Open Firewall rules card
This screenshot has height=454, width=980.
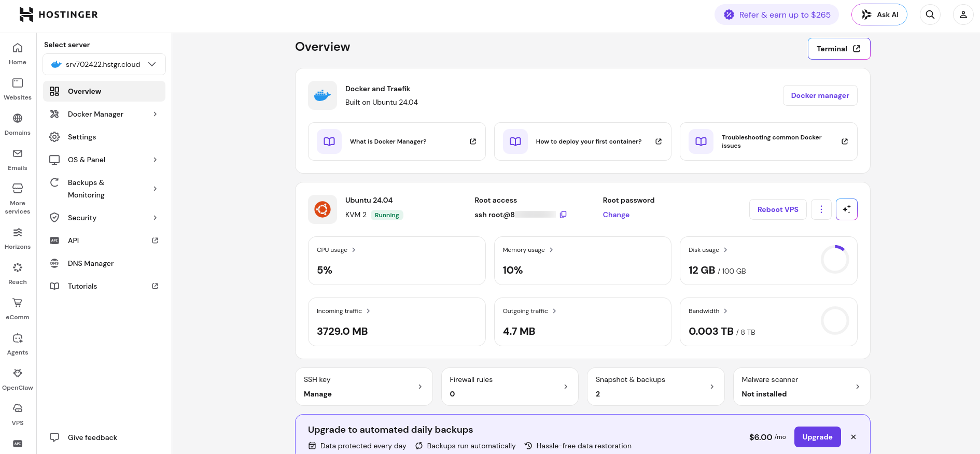click(510, 387)
